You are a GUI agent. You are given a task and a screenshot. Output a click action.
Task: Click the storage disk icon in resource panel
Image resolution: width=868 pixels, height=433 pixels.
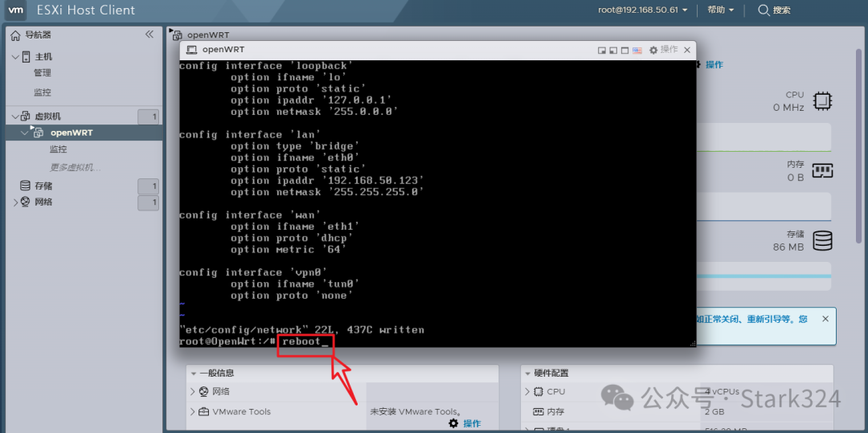(x=823, y=240)
